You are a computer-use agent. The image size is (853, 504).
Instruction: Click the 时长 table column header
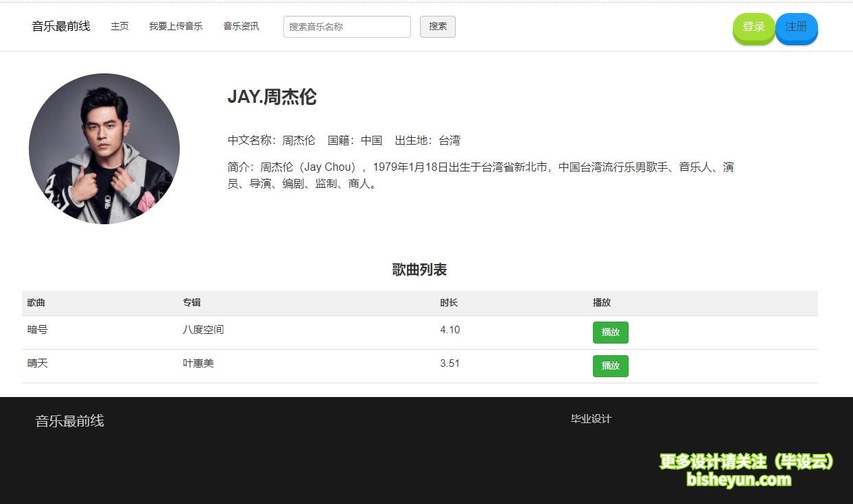pyautogui.click(x=449, y=302)
